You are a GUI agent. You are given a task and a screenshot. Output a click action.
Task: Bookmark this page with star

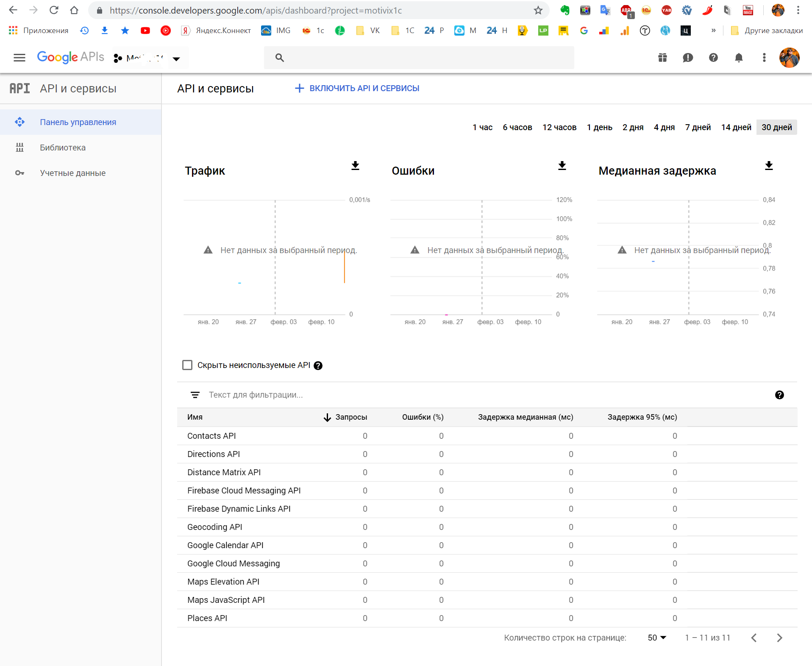tap(538, 10)
